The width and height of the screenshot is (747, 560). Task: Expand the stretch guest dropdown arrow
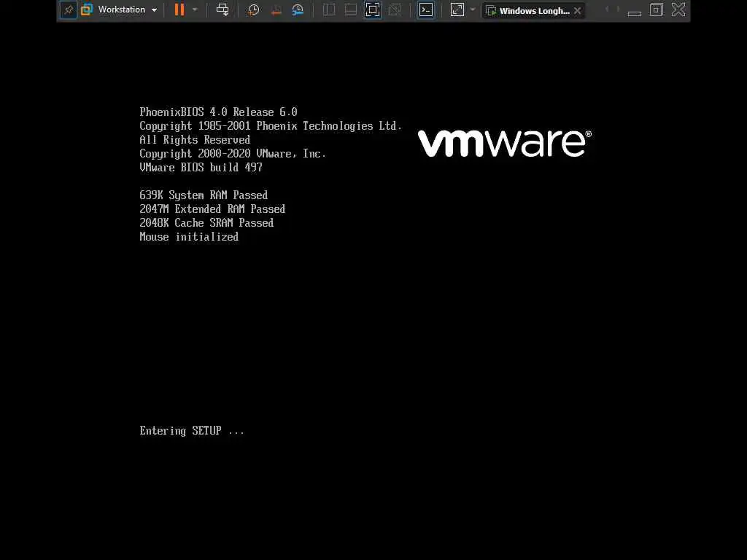473,9
